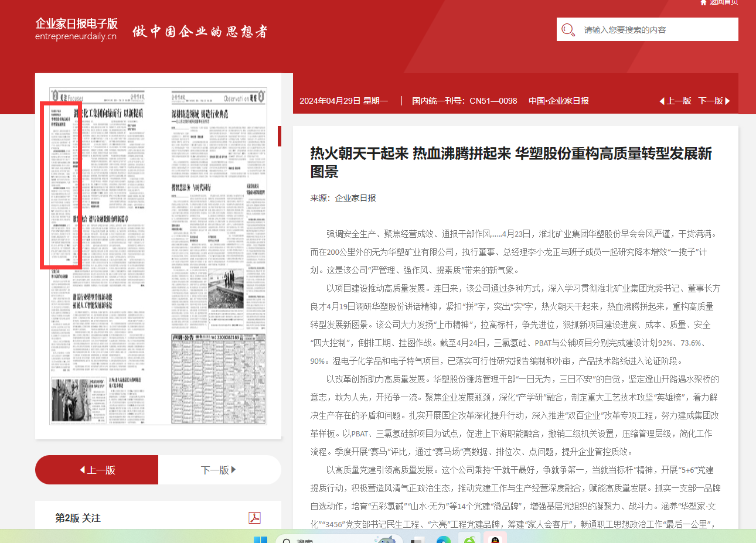The width and height of the screenshot is (756, 543).
Task: Type in the 请输入您要搜索的内容 search field
Action: (656, 30)
